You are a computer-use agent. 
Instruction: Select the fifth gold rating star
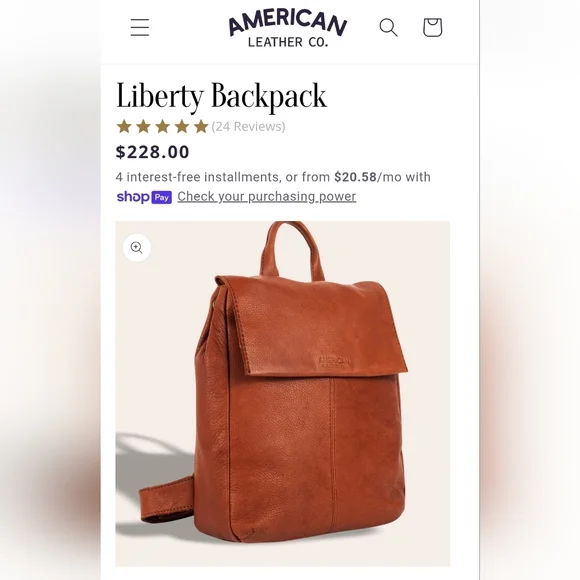pyautogui.click(x=201, y=127)
